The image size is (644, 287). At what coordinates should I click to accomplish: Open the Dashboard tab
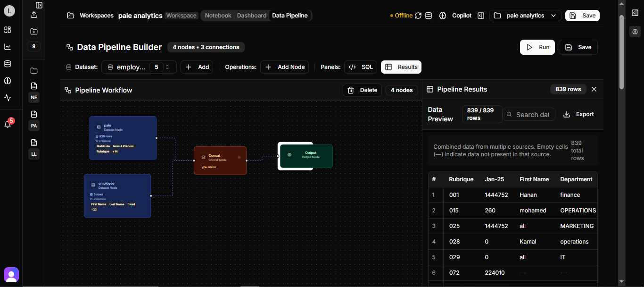251,15
